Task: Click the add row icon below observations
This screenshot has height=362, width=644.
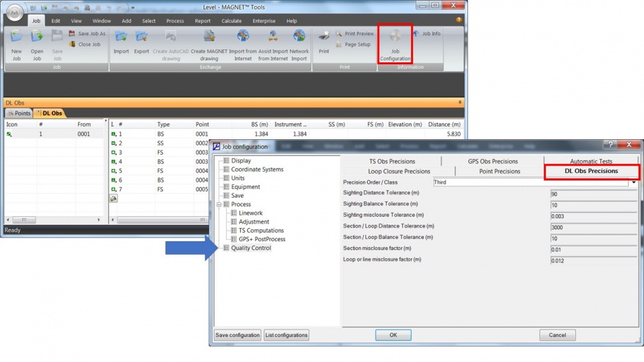Action: (x=114, y=198)
